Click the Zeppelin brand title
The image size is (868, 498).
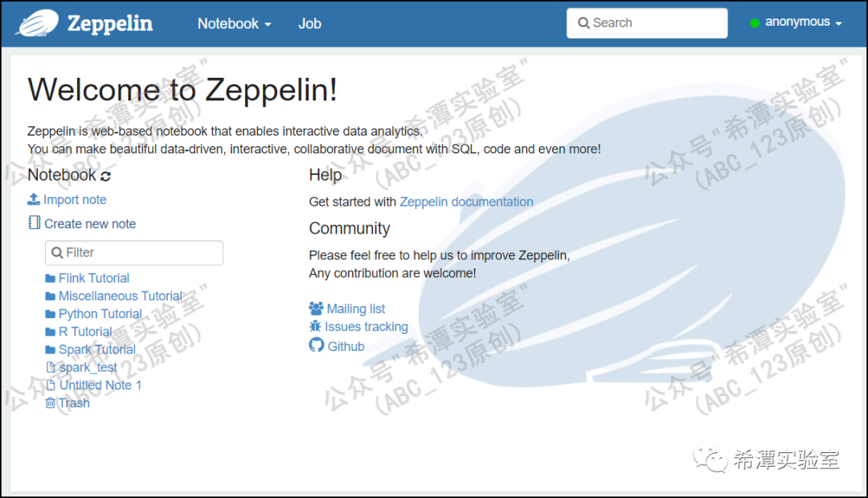click(x=109, y=23)
